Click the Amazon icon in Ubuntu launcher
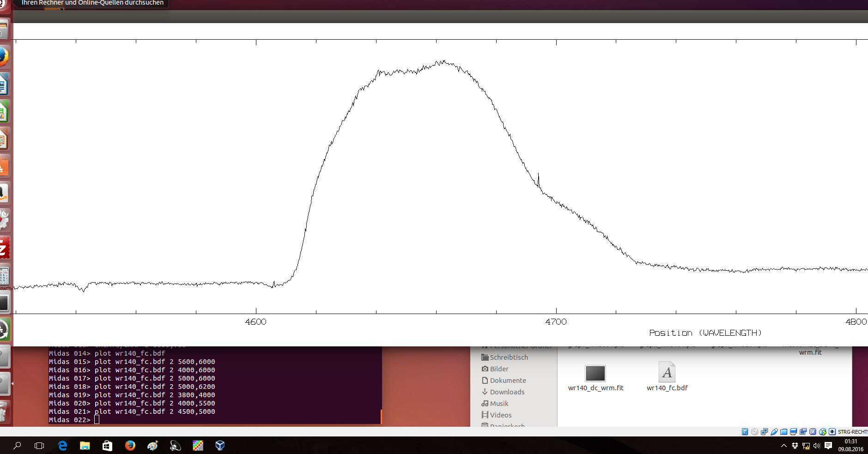 click(4, 193)
